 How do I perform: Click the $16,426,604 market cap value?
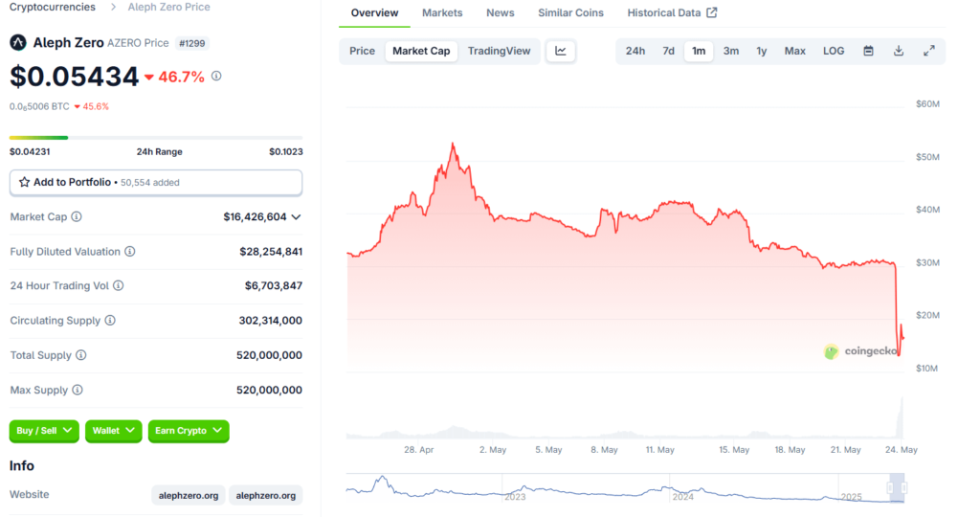(x=255, y=217)
